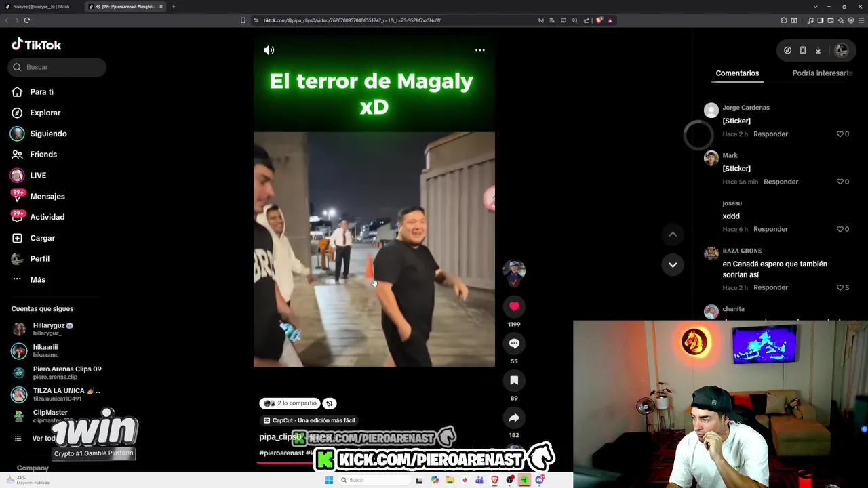Open the CapCut edition link
The width and height of the screenshot is (868, 488).
click(309, 420)
